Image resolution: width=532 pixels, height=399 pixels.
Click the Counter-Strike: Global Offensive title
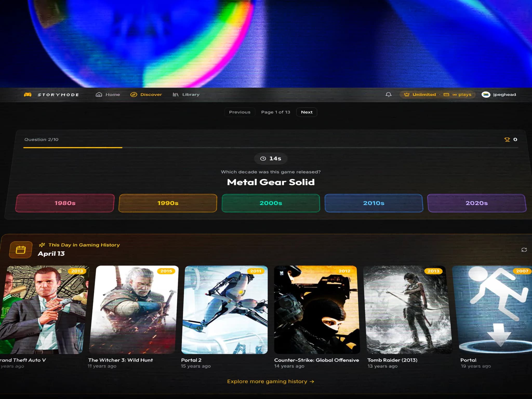point(317,360)
